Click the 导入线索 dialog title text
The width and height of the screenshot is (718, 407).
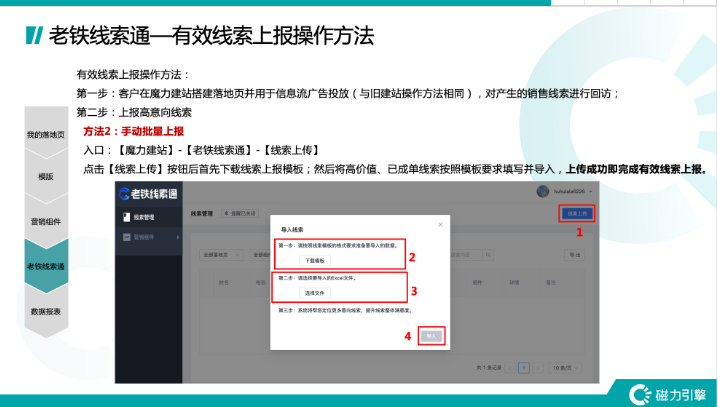(x=292, y=229)
